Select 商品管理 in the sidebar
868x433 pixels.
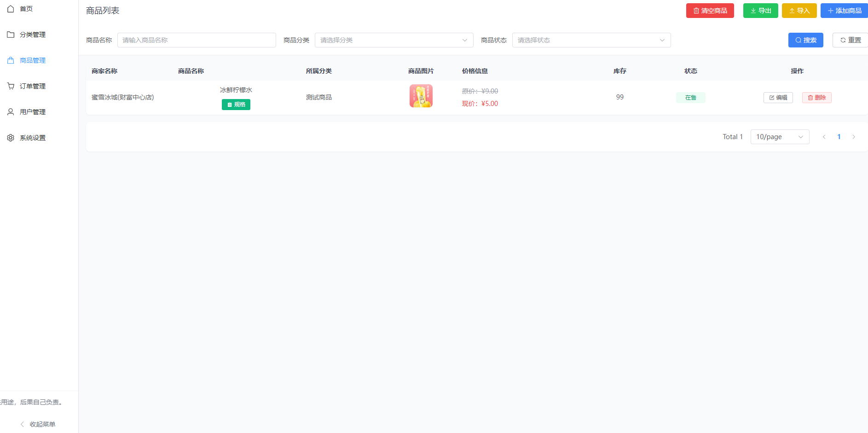[x=39, y=60]
